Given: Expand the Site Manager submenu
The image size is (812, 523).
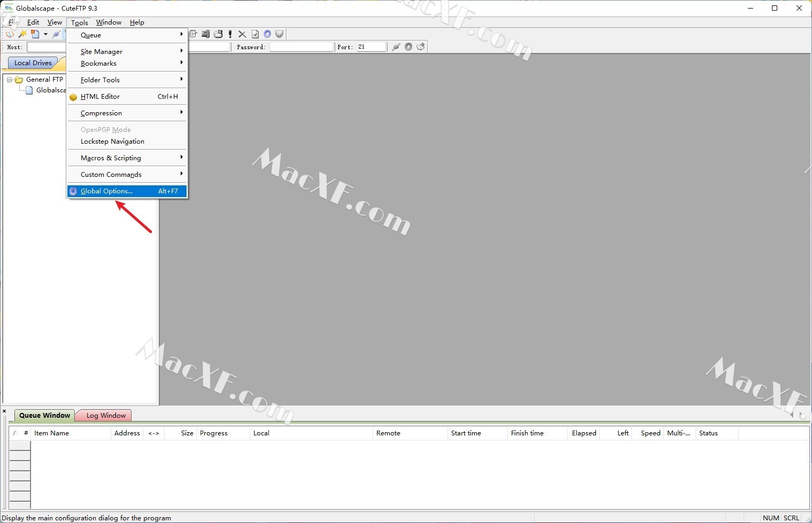Looking at the screenshot, I should (x=127, y=52).
